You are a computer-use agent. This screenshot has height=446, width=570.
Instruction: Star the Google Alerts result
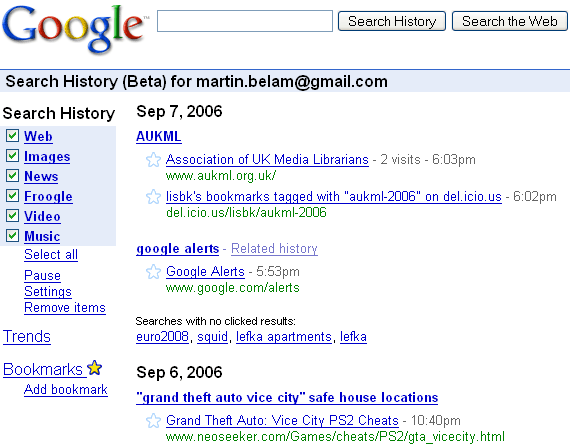pos(153,272)
